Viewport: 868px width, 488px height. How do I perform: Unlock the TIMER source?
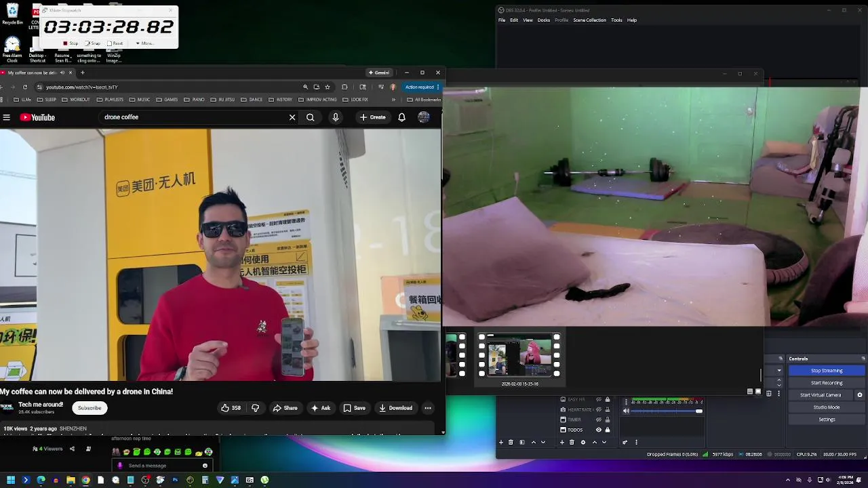(608, 420)
